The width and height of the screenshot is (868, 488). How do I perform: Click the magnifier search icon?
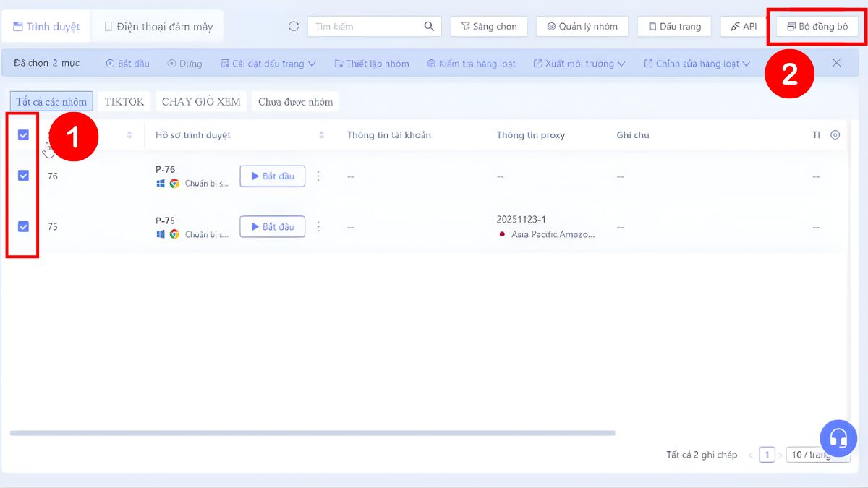pyautogui.click(x=429, y=27)
